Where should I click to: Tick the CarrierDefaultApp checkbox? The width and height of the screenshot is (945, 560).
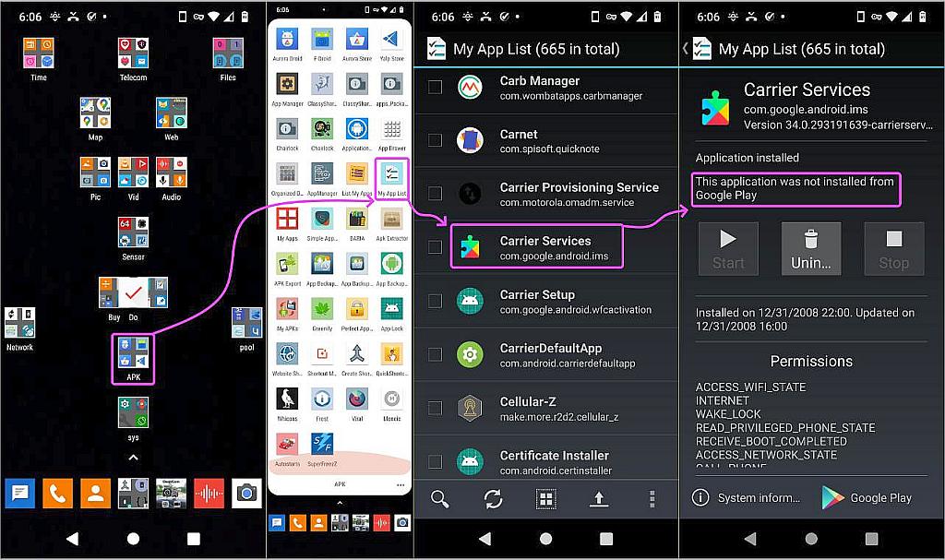click(x=435, y=354)
